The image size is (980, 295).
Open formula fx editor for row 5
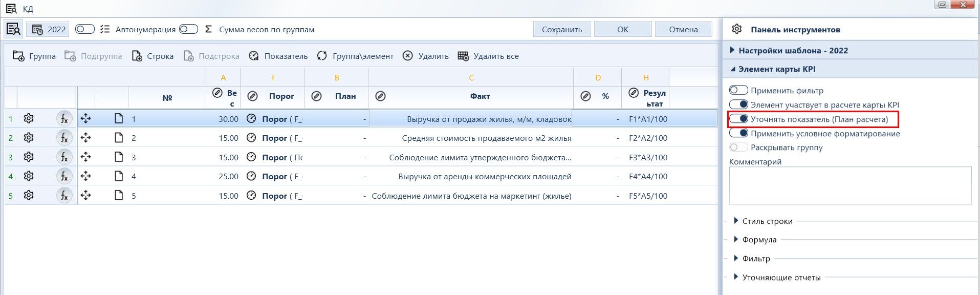click(64, 195)
